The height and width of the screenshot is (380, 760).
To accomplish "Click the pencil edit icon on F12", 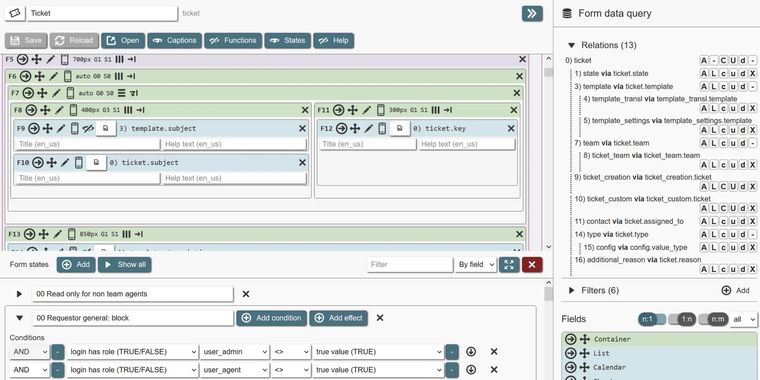I will click(369, 128).
